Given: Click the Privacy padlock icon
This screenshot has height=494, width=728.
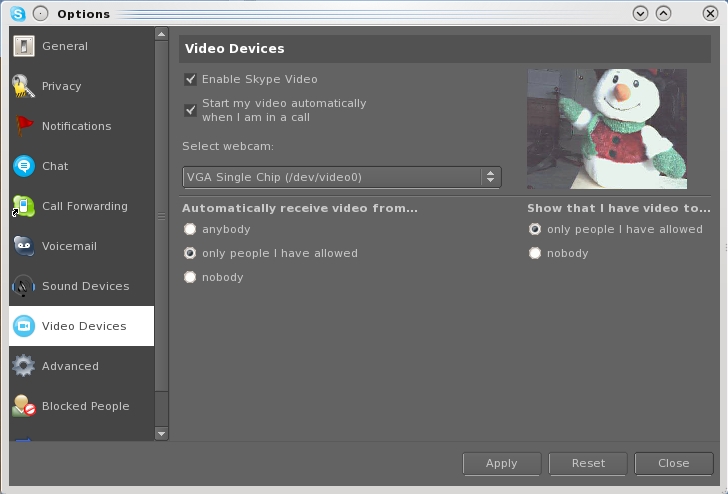Looking at the screenshot, I should [x=23, y=86].
